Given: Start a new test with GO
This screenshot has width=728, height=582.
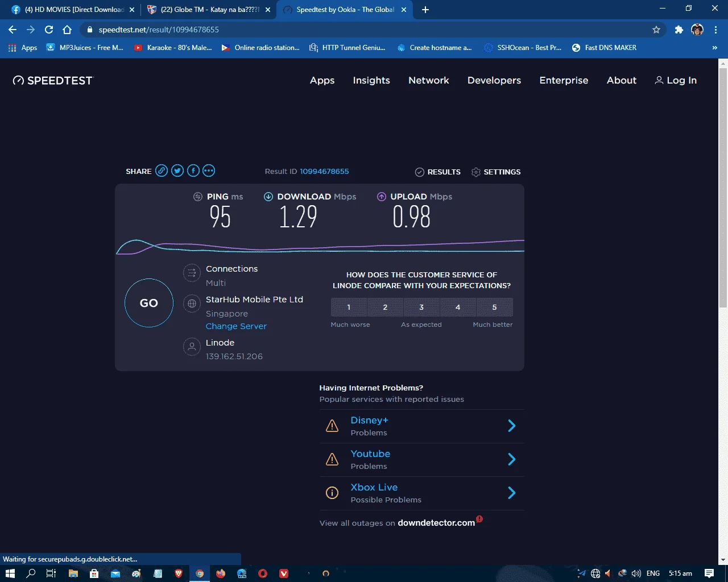Looking at the screenshot, I should (x=149, y=303).
